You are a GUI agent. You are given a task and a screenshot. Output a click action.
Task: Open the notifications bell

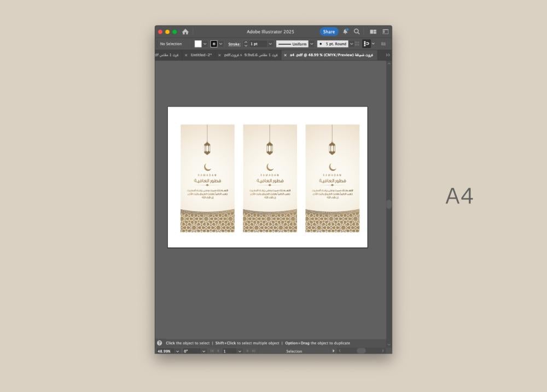coord(345,32)
